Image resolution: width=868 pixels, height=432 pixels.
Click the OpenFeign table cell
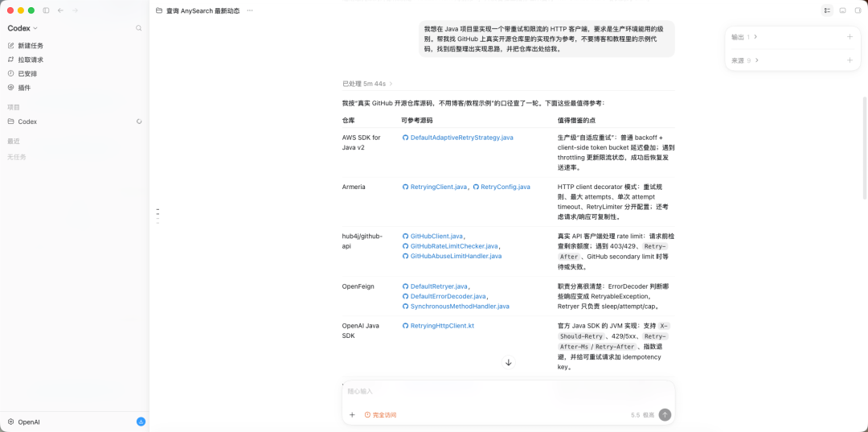coord(358,286)
